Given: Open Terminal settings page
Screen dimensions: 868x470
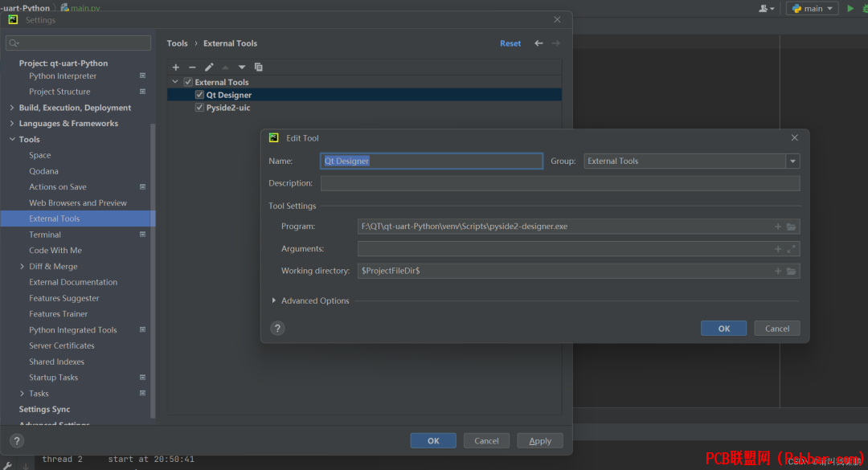Looking at the screenshot, I should (x=45, y=234).
